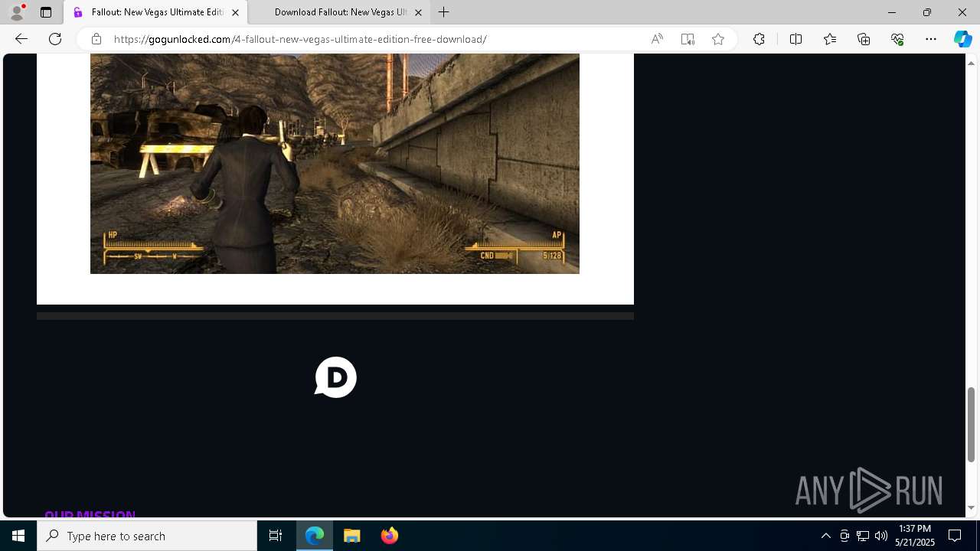Toggle Split screen view

[795, 39]
